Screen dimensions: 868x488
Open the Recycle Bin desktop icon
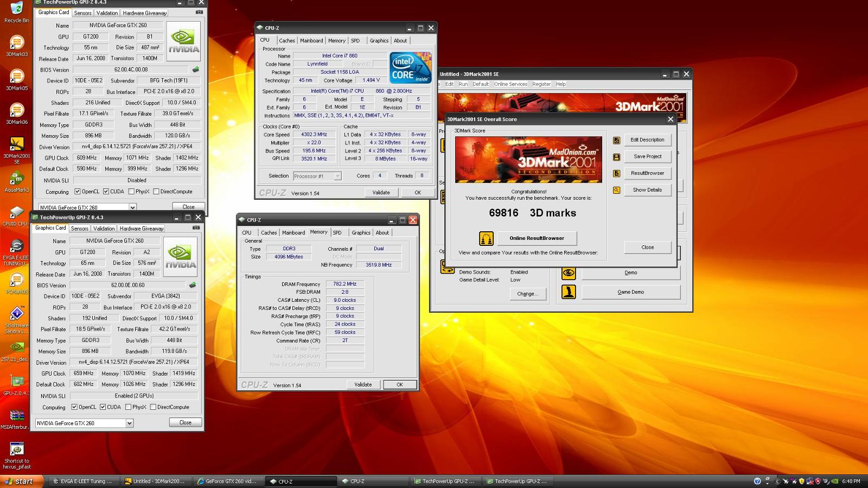pos(16,12)
